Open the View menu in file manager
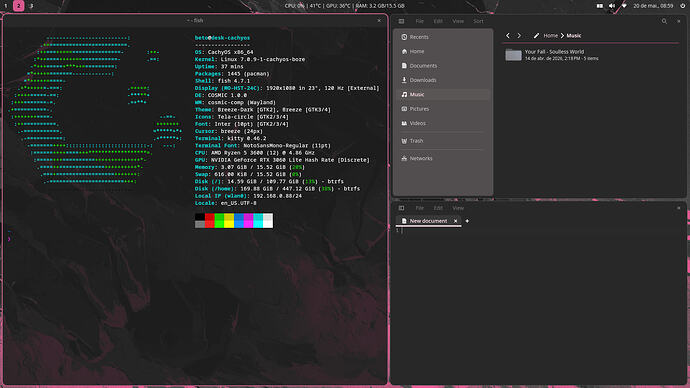 458,21
